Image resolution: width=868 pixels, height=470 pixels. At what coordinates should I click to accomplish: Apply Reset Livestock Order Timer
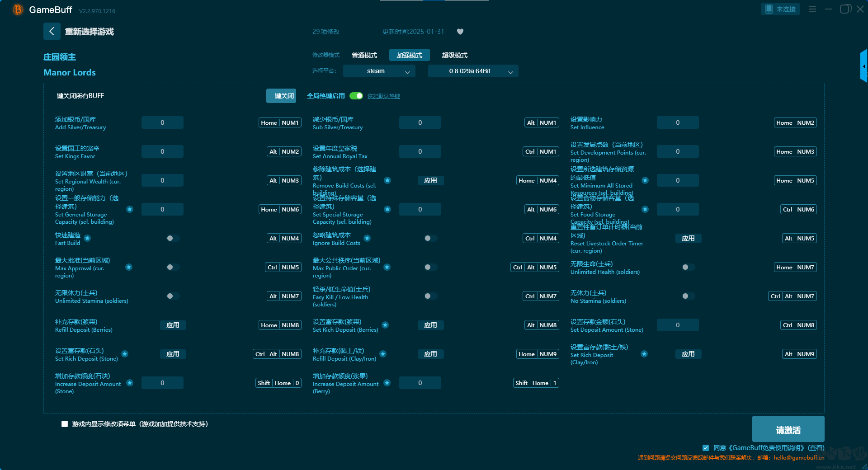688,238
